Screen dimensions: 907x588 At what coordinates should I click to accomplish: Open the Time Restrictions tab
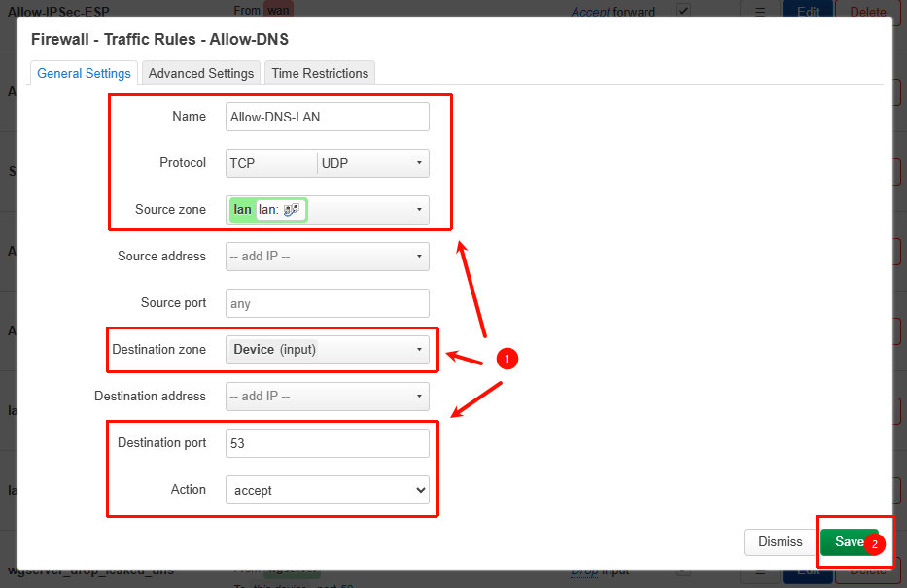click(320, 73)
